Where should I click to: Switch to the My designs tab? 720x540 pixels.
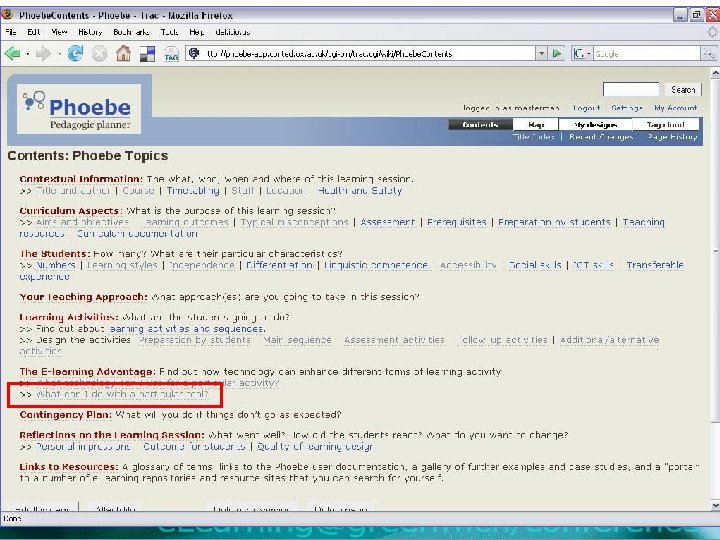pos(595,124)
